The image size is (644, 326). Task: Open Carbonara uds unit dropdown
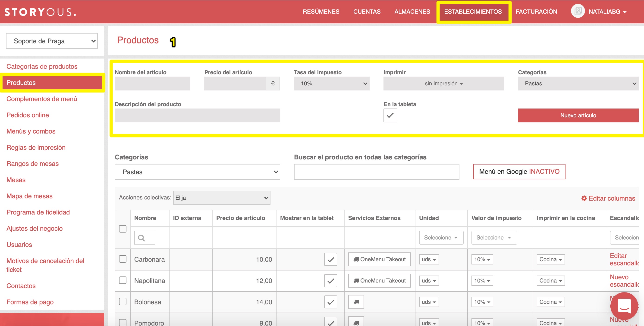pos(429,259)
